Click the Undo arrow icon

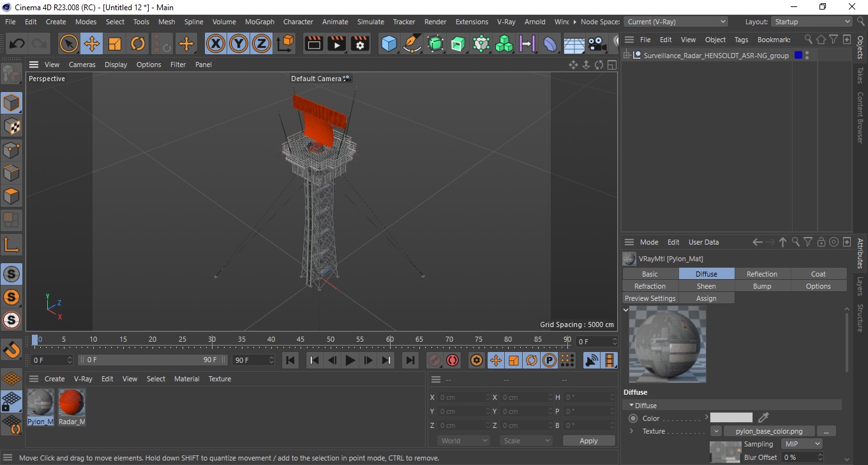point(17,44)
